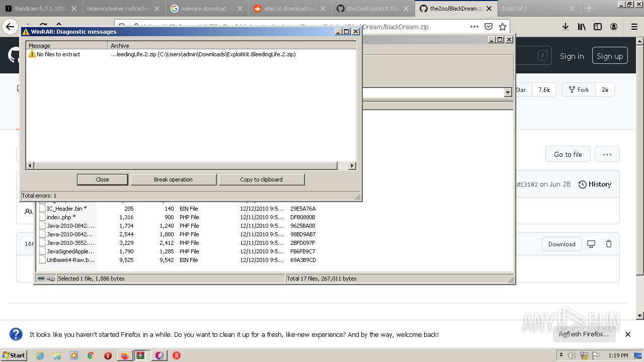Click left arrow of diagnostic horizontal scrollbar
Image resolution: width=644 pixels, height=362 pixels.
tap(30, 166)
